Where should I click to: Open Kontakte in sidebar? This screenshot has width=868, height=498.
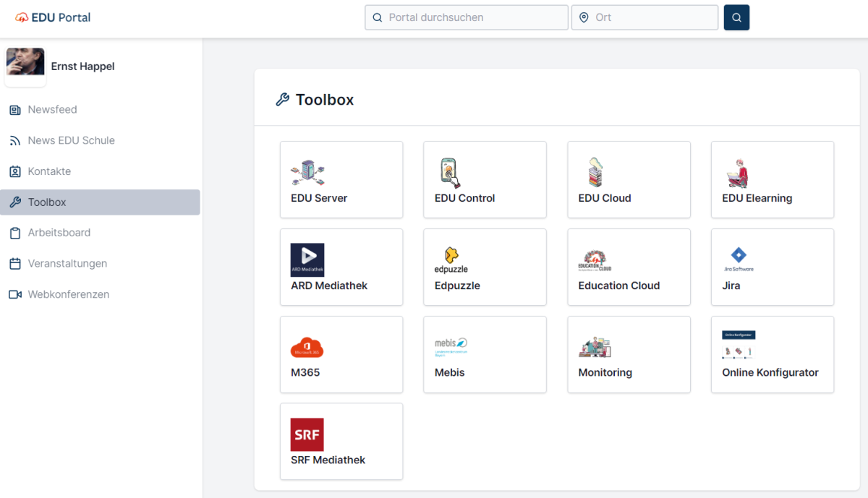click(49, 171)
